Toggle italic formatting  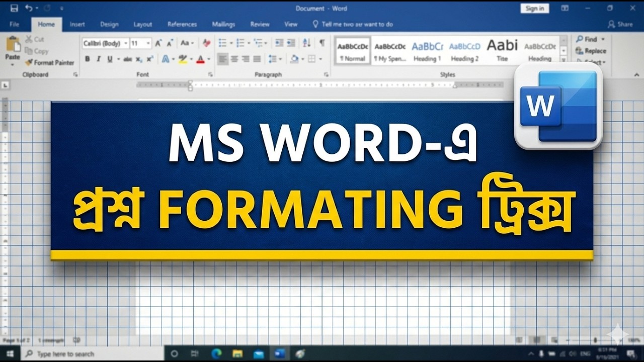pyautogui.click(x=98, y=59)
